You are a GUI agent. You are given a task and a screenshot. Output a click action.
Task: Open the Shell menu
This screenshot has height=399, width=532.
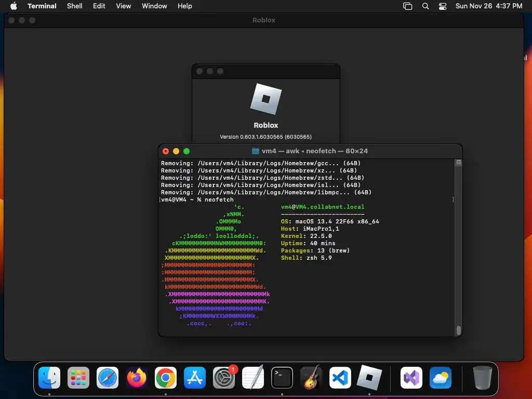[x=75, y=6]
